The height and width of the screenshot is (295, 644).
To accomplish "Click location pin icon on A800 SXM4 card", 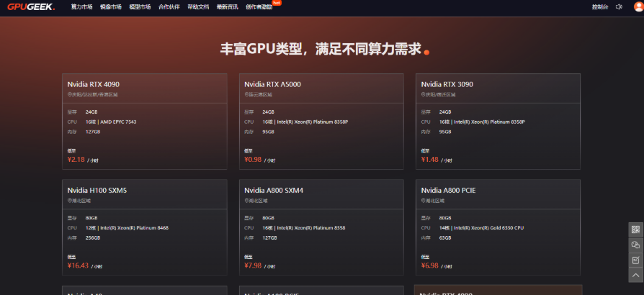I will pos(246,201).
